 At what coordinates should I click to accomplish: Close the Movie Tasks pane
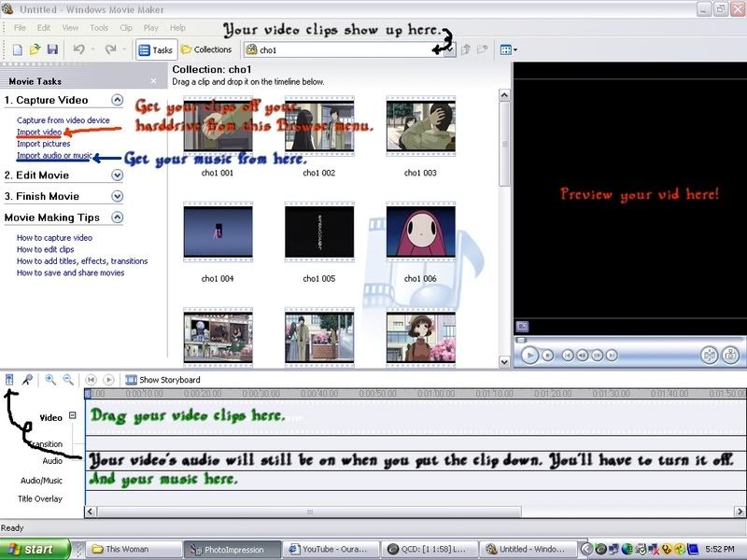click(153, 81)
